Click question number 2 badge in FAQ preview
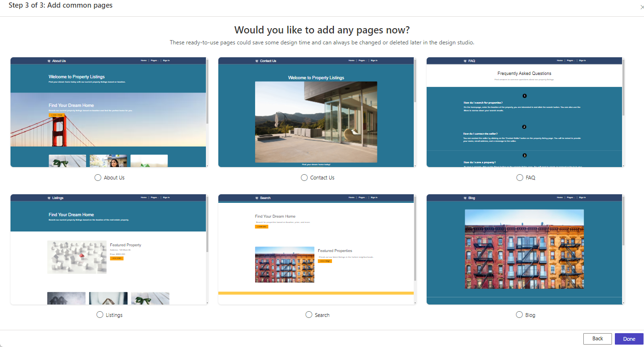Screen dimensions: 644x347 524,127
